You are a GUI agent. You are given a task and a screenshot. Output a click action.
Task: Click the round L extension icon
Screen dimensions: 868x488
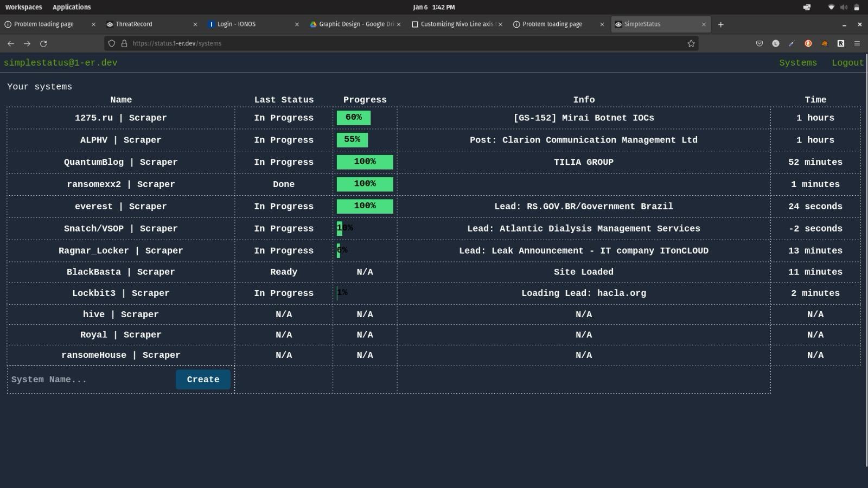point(776,43)
